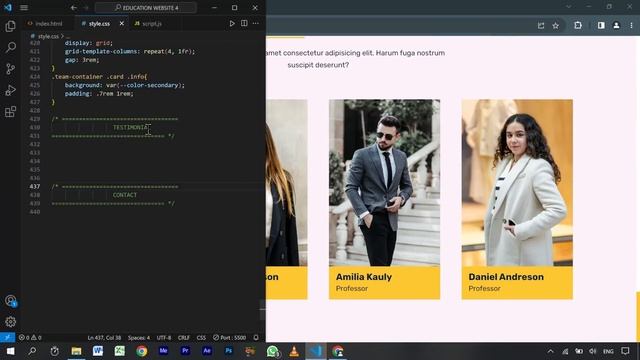Click the Share this page icon in Chrome
Screen dimensions: 640x360
click(541, 25)
